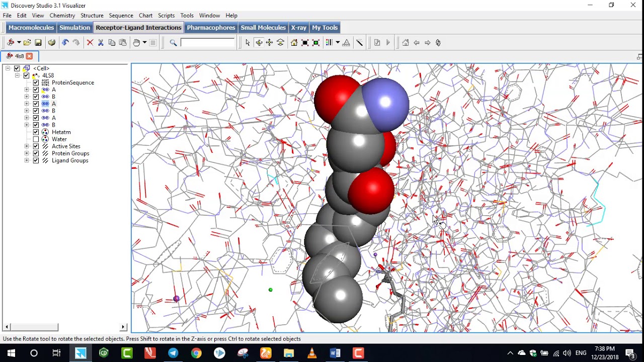The width and height of the screenshot is (644, 362).
Task: Click the Display Style icon
Action: coord(329,43)
